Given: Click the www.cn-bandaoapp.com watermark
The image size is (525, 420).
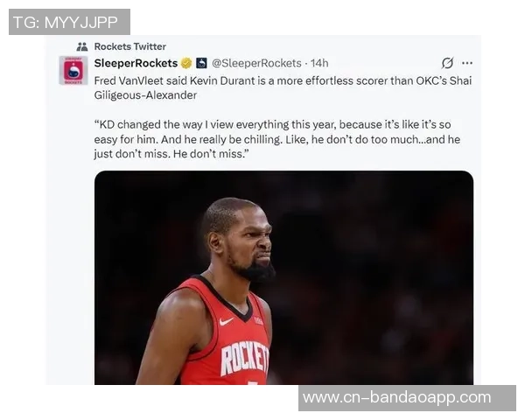Looking at the screenshot, I should click(x=407, y=398).
